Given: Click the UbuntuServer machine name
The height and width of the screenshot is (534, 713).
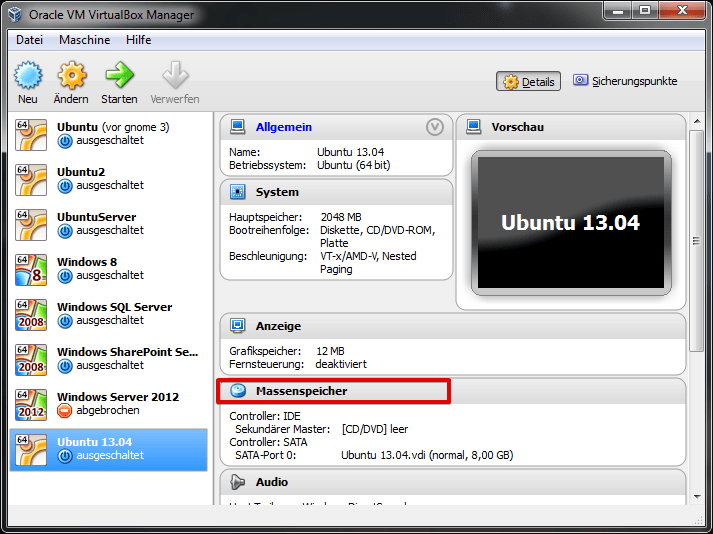Looking at the screenshot, I should point(96,217).
